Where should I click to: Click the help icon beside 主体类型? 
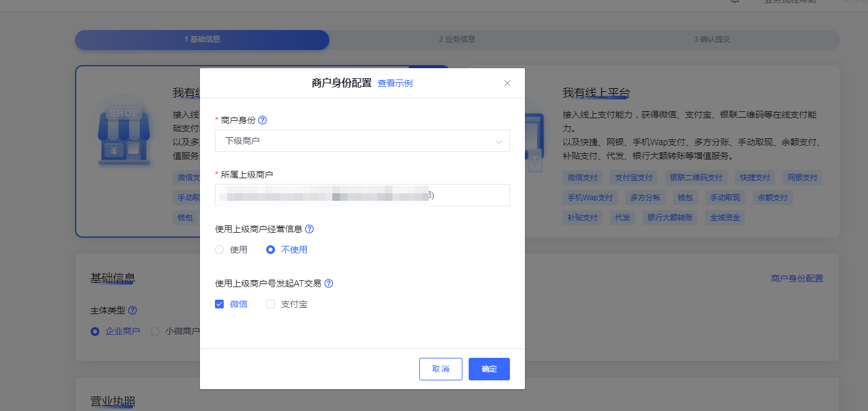pos(132,310)
